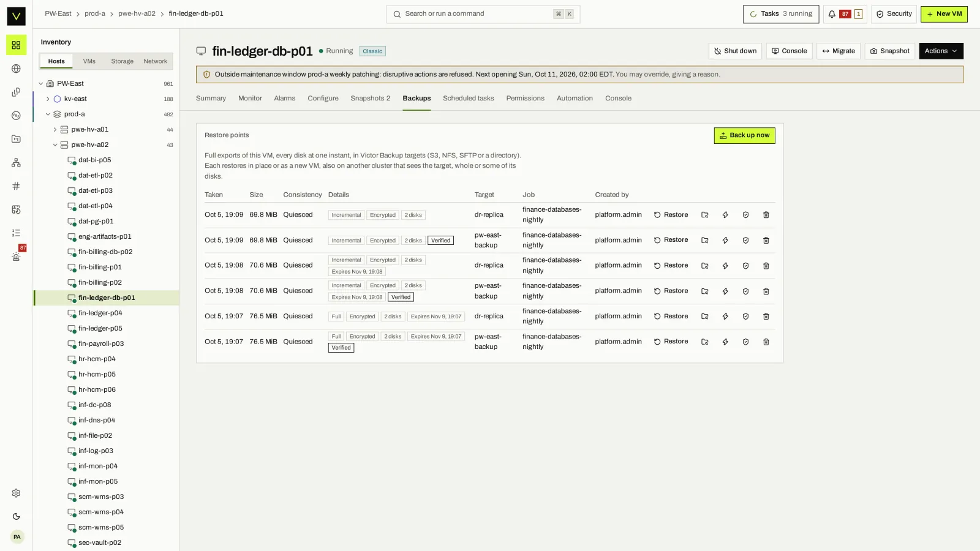Create a new VM with New VM button
This screenshot has width=980, height=551.
(944, 14)
